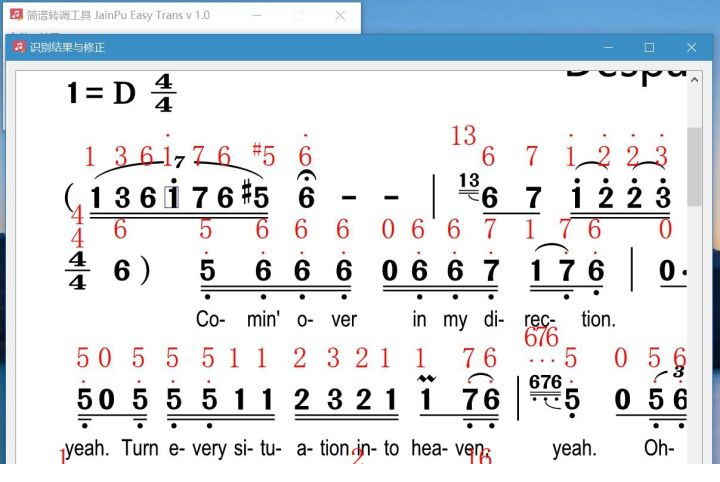This screenshot has height=482, width=720.
Task: Click the scroll-up arrow of the score view
Action: coord(694,80)
